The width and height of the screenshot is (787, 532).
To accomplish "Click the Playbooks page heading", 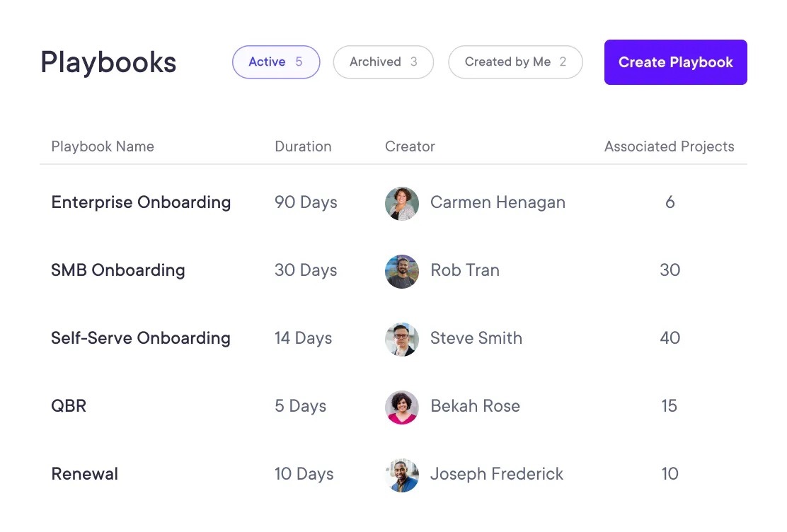I will pyautogui.click(x=108, y=62).
